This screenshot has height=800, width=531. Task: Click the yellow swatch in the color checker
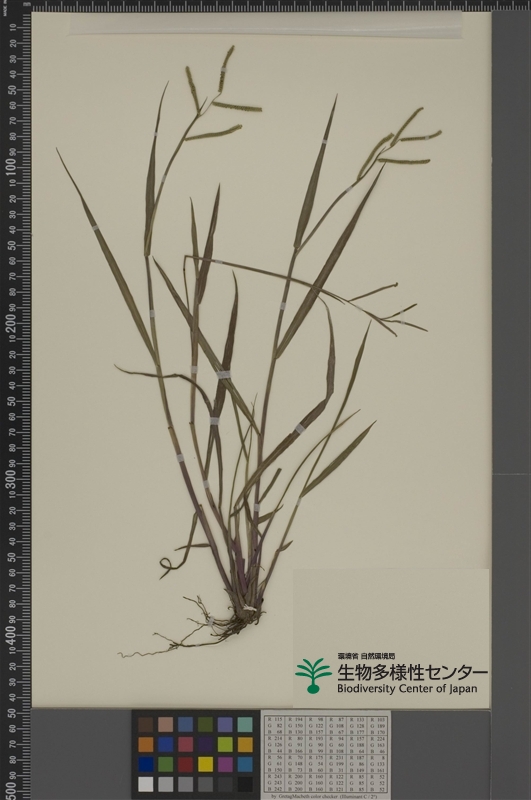click(x=205, y=764)
